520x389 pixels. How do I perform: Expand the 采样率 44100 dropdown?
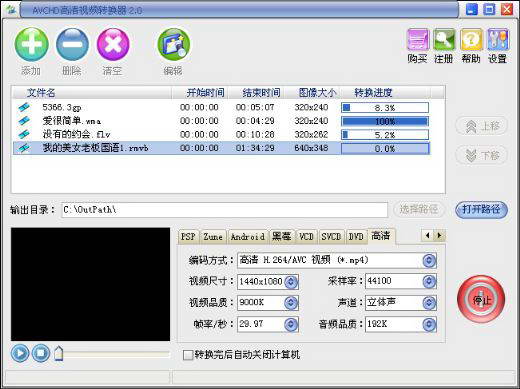(x=429, y=282)
